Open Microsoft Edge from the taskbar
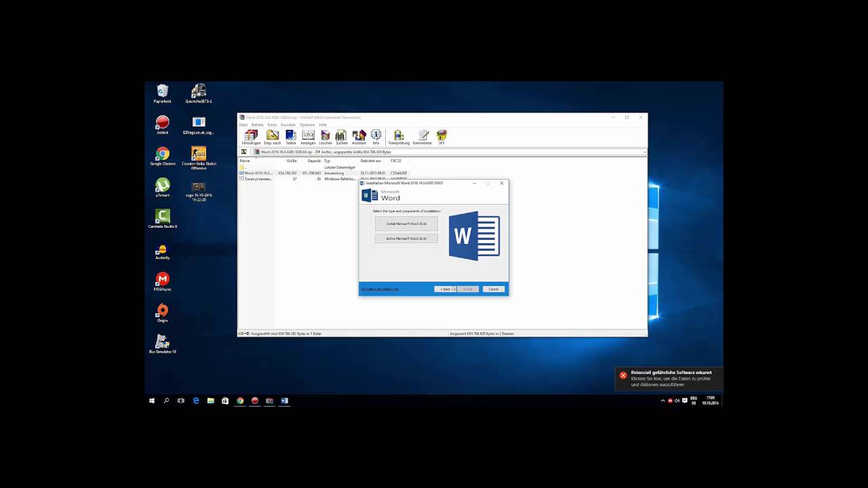The height and width of the screenshot is (488, 868). tap(196, 401)
